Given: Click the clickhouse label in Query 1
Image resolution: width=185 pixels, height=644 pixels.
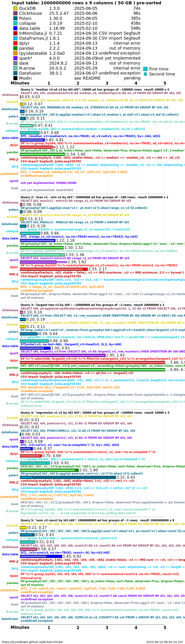Looking at the screenshot, I should (10, 95).
